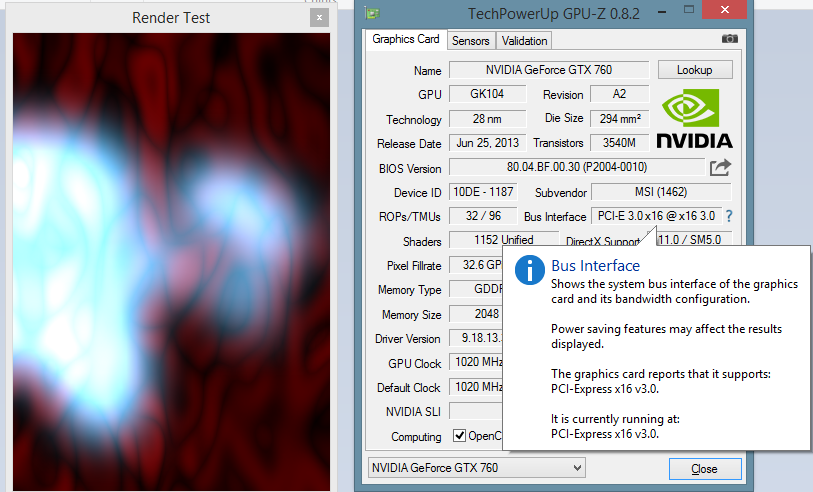Image resolution: width=813 pixels, height=492 pixels.
Task: Click the TechPowerUp GPU-Z 0.8.2 title text
Action: 554,13
